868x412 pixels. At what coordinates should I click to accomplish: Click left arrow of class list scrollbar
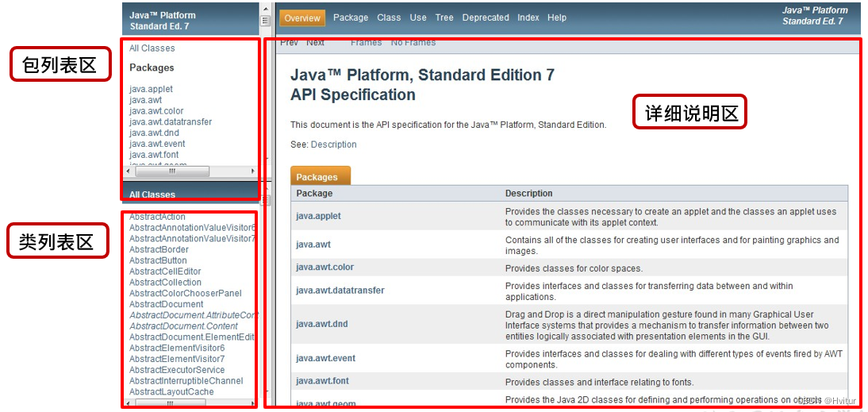(x=128, y=404)
